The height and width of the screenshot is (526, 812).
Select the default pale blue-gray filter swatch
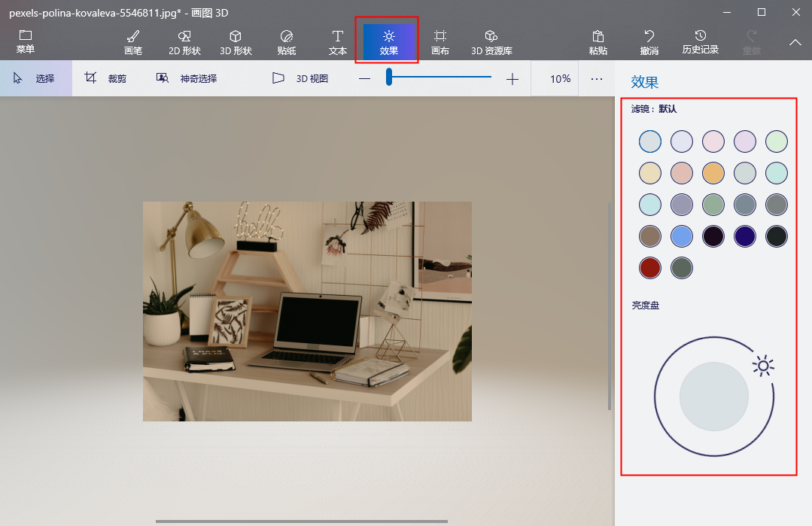point(650,141)
